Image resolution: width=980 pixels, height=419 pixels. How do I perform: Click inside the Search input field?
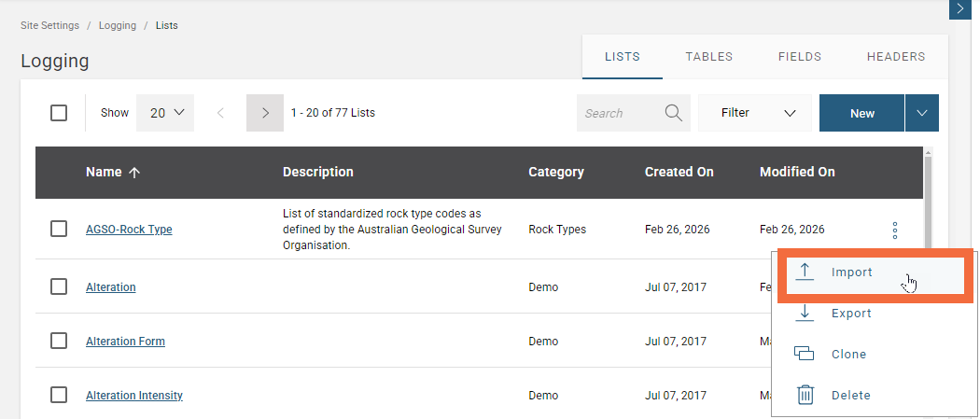(618, 113)
